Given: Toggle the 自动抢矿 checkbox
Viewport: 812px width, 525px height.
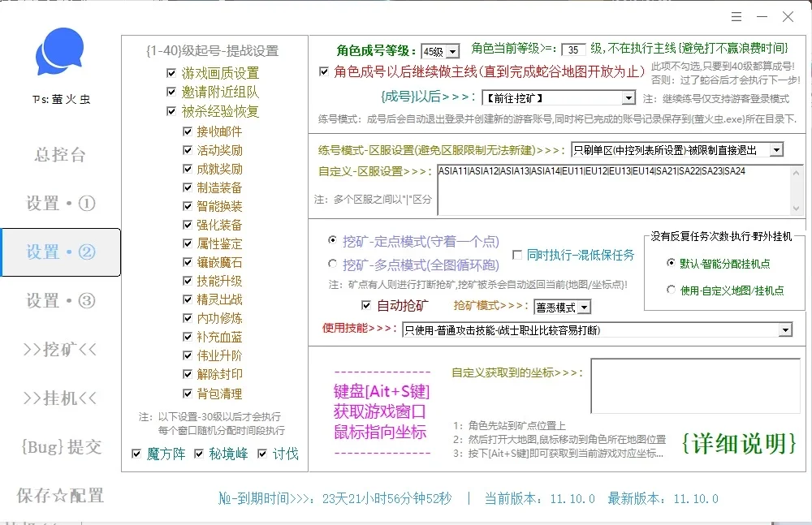Looking at the screenshot, I should coord(365,305).
